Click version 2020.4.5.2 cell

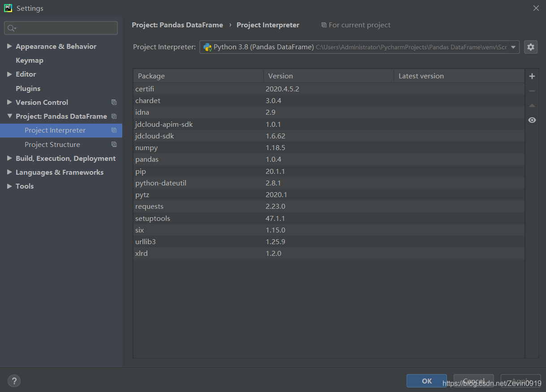tap(282, 89)
